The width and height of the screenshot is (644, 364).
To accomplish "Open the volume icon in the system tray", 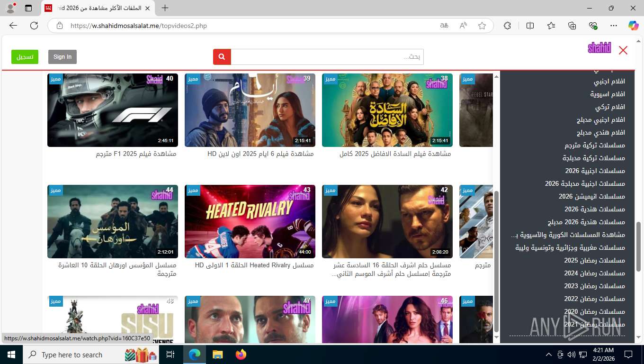I will pos(571,355).
